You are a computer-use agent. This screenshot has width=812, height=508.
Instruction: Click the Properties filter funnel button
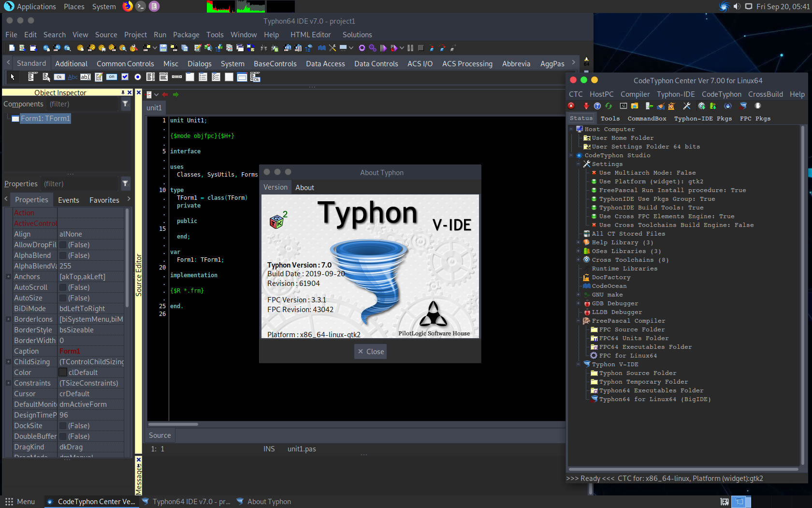point(125,184)
